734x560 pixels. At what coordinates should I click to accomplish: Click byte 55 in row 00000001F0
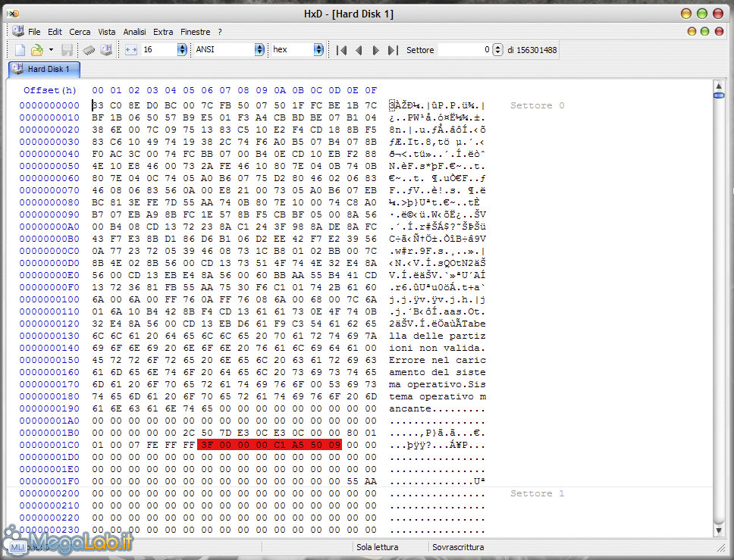click(353, 481)
